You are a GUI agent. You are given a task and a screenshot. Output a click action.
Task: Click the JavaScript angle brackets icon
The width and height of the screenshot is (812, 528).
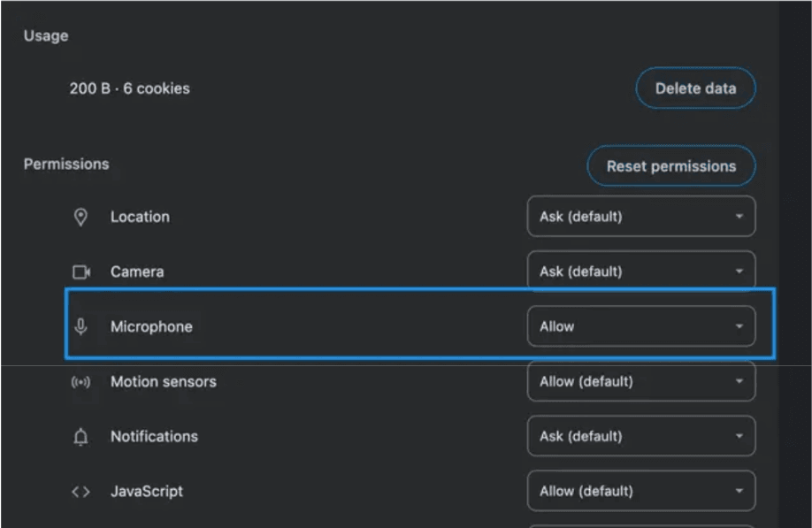click(80, 492)
